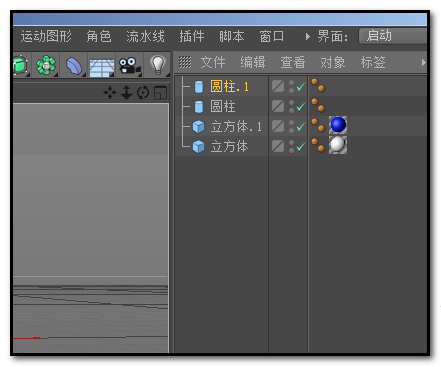This screenshot has width=441, height=367.
Task: Click the viewport rotate navigation icon
Action: [143, 93]
